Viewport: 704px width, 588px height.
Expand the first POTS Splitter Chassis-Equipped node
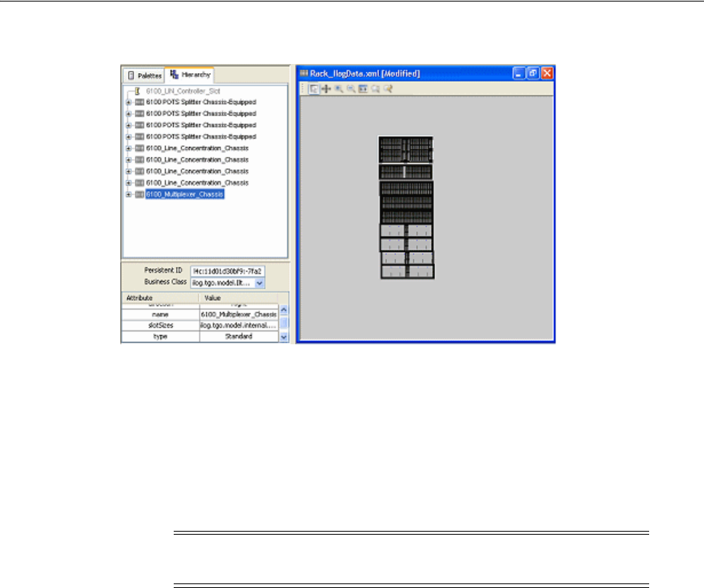pyautogui.click(x=129, y=102)
